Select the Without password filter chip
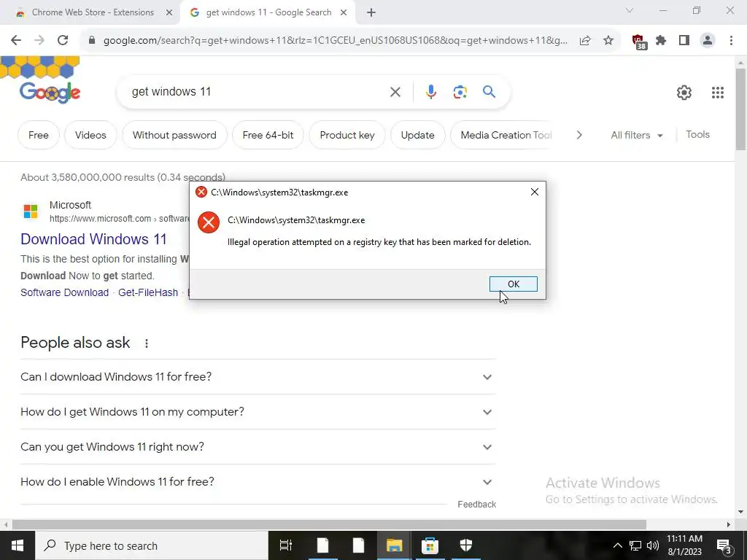 pyautogui.click(x=174, y=135)
